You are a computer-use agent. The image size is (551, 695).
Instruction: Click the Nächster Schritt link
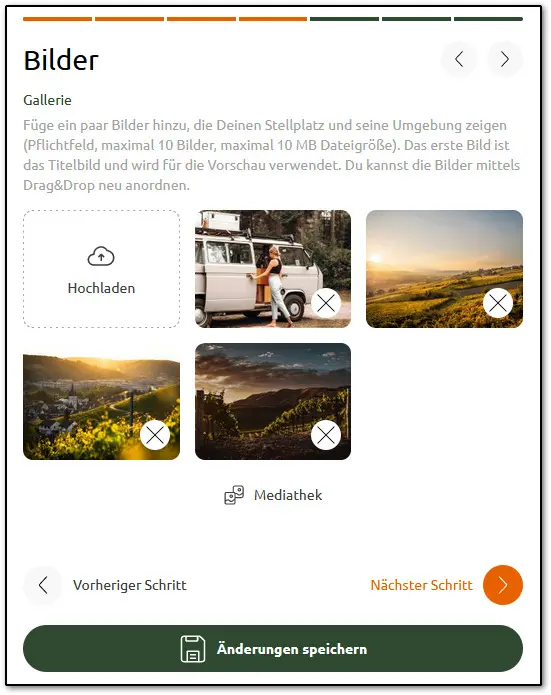click(x=422, y=585)
